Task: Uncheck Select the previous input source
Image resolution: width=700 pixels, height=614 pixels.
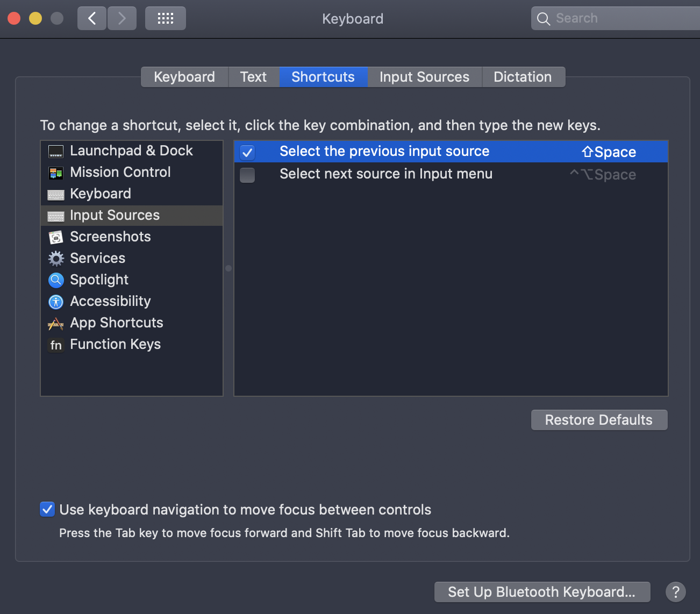Action: 247,152
